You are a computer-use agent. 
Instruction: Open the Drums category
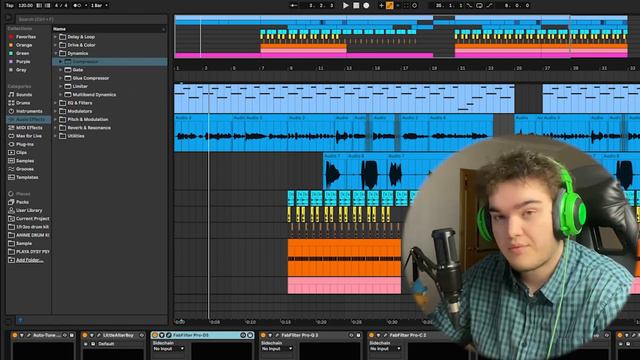(23, 103)
